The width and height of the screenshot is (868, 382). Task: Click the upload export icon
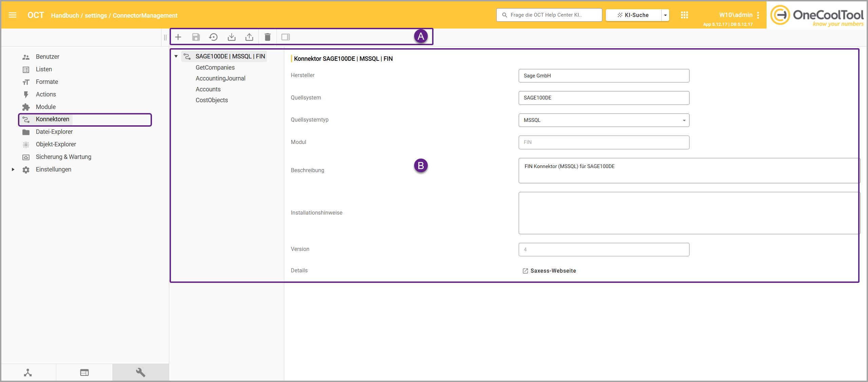(249, 37)
